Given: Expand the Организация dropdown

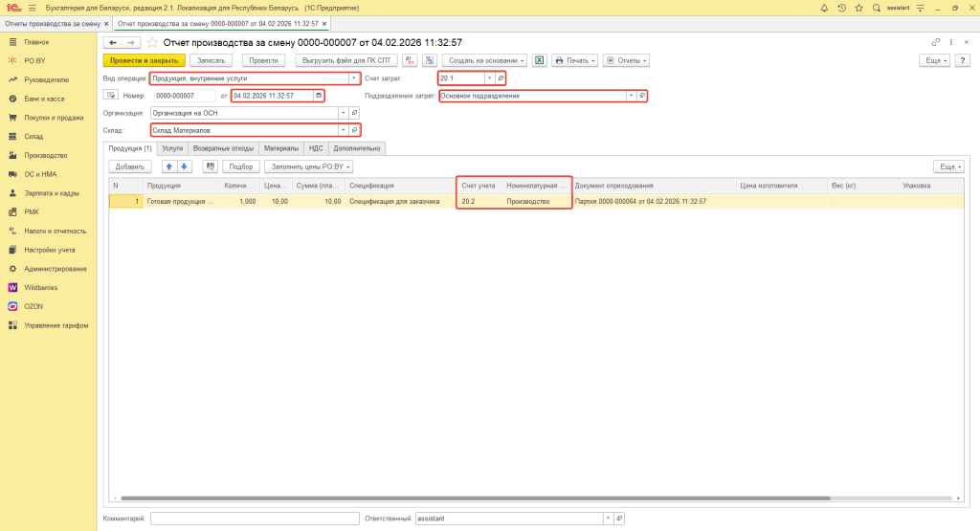Looking at the screenshot, I should (x=344, y=113).
